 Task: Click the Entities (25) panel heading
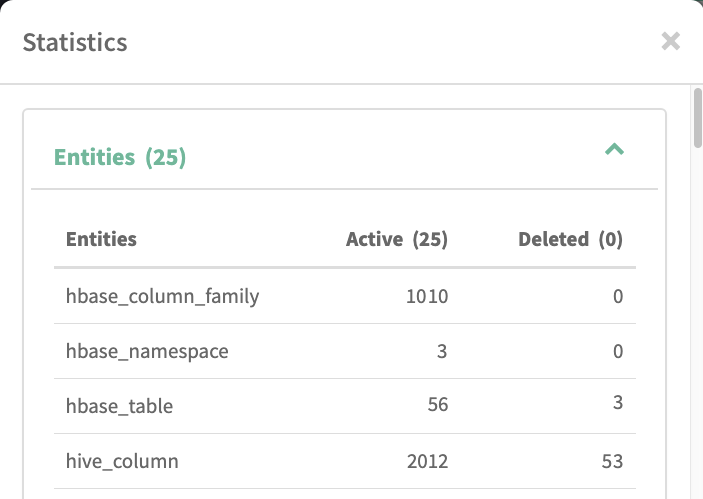120,157
